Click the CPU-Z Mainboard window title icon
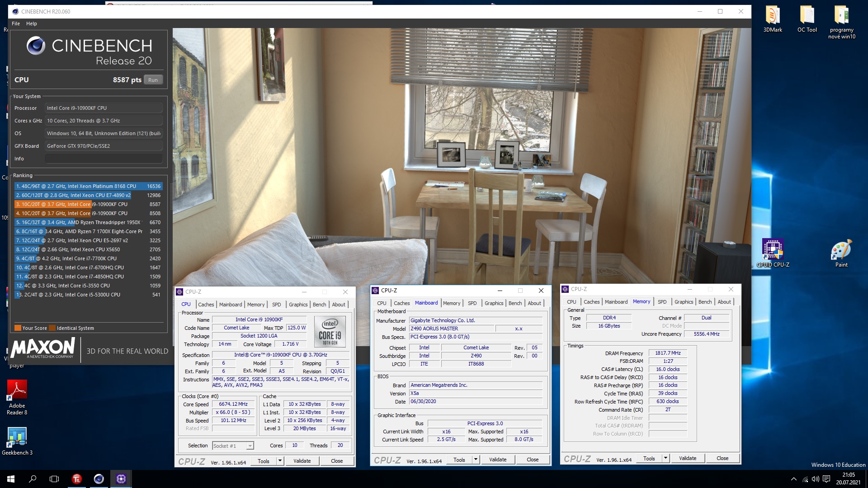The width and height of the screenshot is (868, 488). click(x=375, y=291)
